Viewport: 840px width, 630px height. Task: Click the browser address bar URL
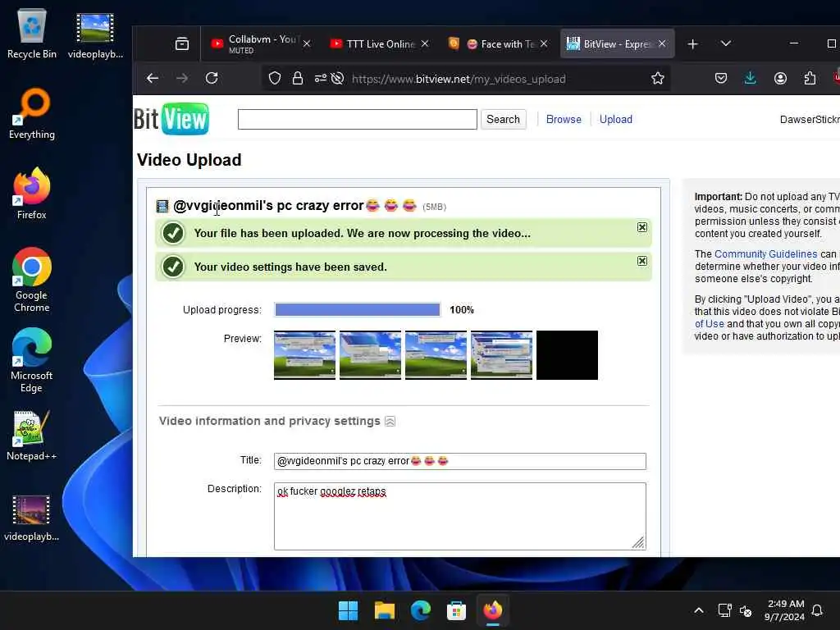[x=459, y=79]
